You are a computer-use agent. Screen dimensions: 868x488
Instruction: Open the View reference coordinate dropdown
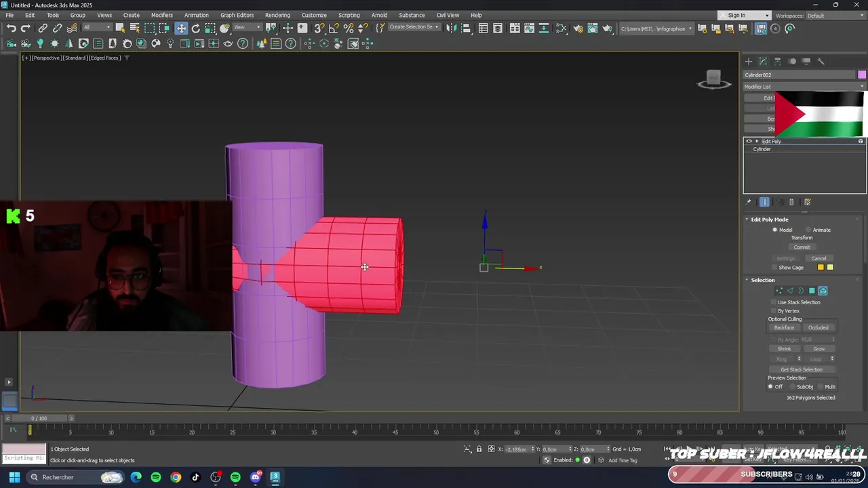click(x=247, y=28)
